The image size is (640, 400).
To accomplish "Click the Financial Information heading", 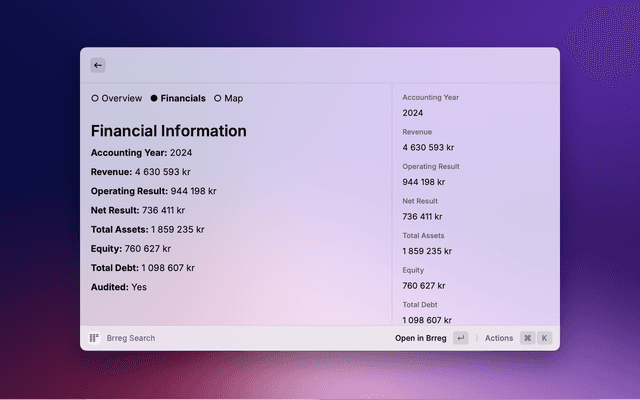I will pos(168,131).
